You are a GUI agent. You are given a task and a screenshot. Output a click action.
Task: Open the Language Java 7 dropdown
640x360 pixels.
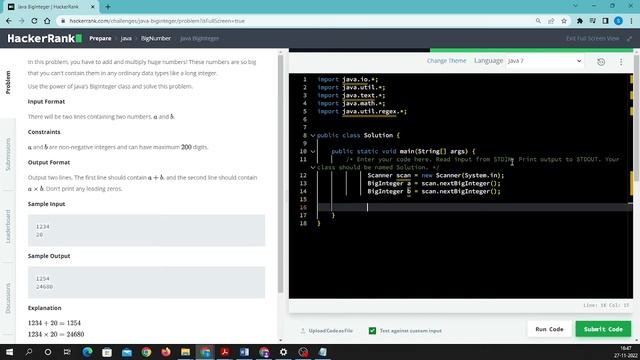click(x=544, y=61)
